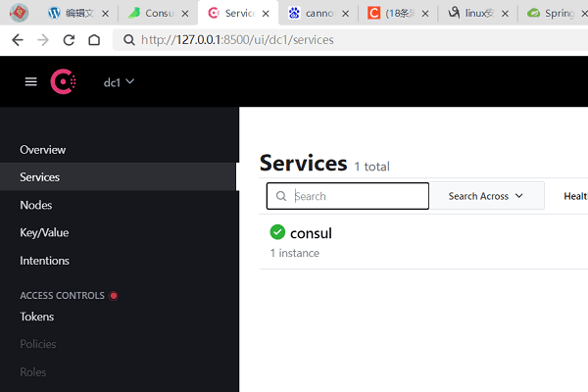The height and width of the screenshot is (392, 588).
Task: Open the hamburger menu in Consul header
Action: (x=30, y=81)
